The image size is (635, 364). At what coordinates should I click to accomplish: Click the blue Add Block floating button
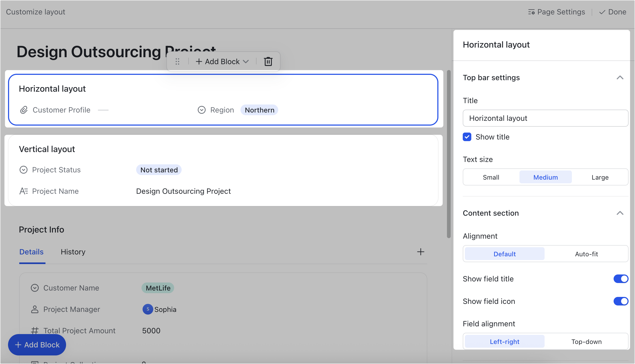37,345
